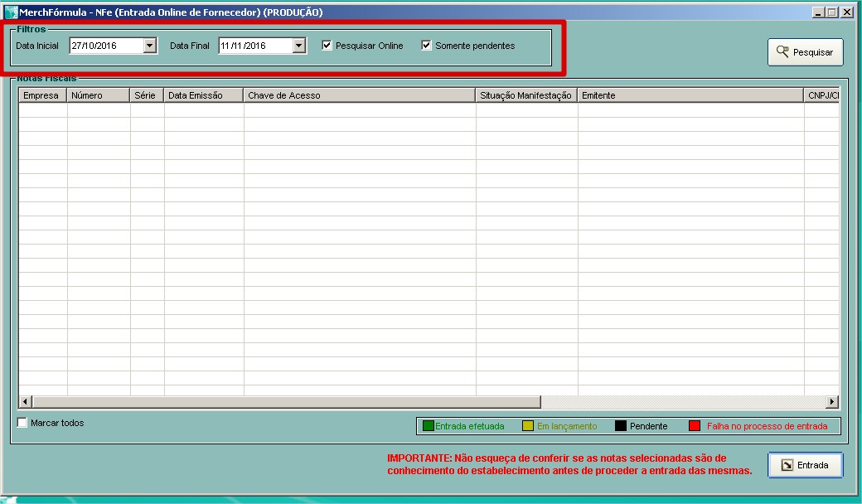Uncheck the Somente pendentes checkbox
Viewport: 862px width, 504px height.
[x=427, y=46]
